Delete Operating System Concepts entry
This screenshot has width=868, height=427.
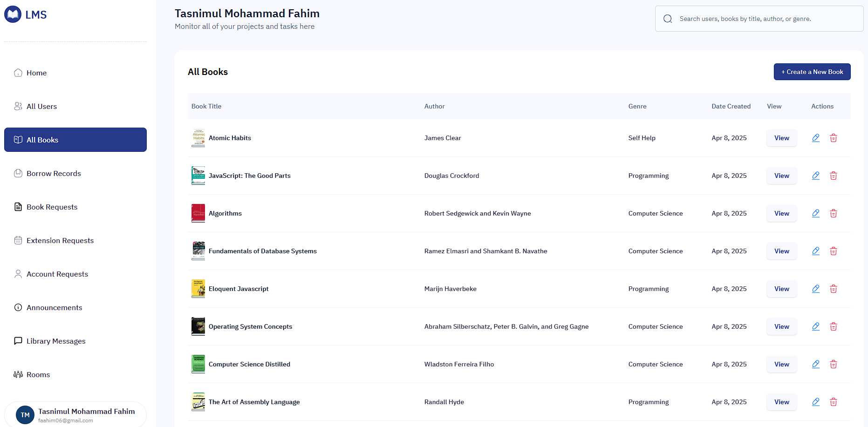pos(834,326)
